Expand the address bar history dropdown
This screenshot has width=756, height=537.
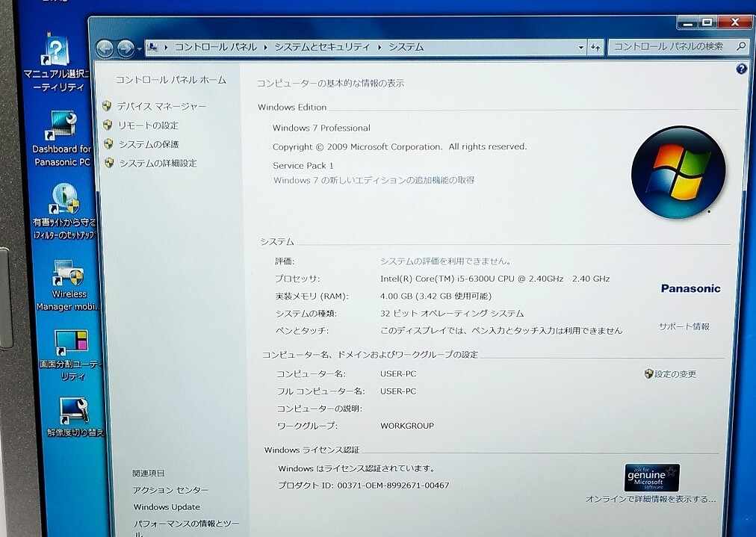580,47
